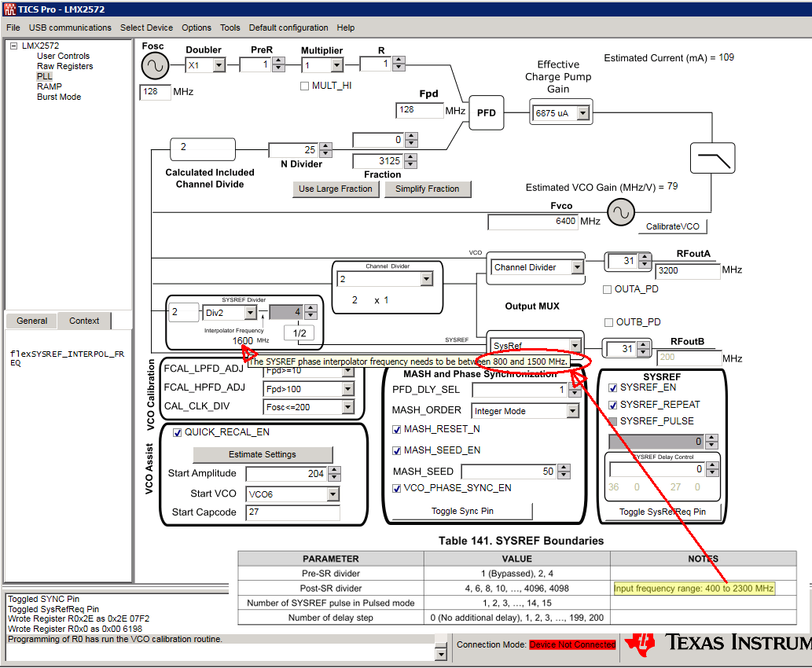Click the CalibrateVCO button
The image size is (812, 668).
coord(672,226)
